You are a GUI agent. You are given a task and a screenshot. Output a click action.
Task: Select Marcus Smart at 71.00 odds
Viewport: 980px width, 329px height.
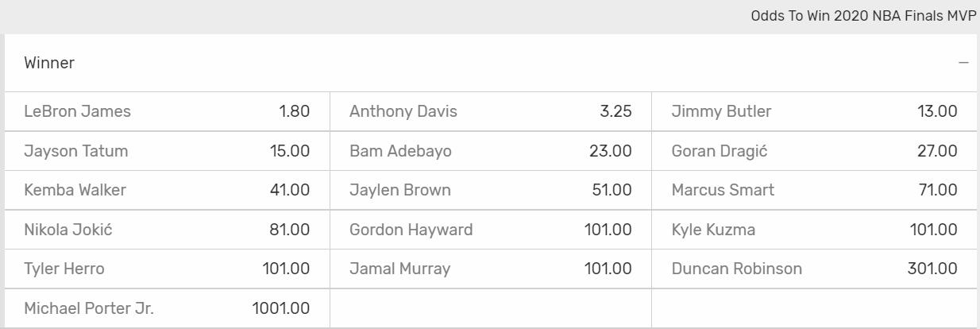(x=814, y=190)
